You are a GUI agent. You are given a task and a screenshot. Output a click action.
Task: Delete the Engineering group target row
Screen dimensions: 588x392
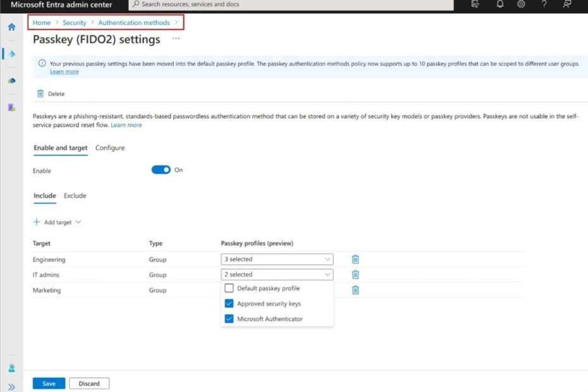coord(355,259)
